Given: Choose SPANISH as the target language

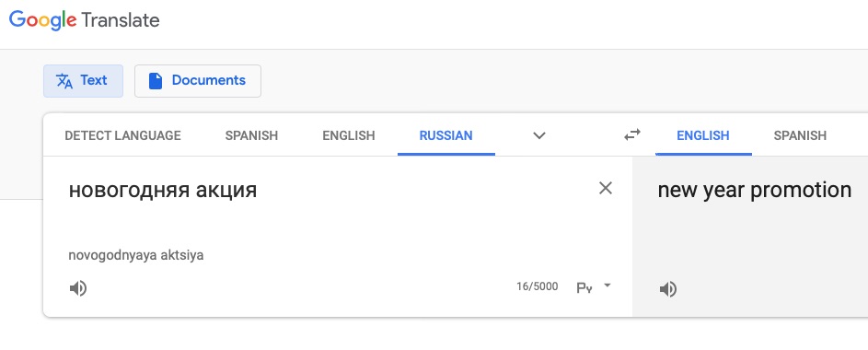Looking at the screenshot, I should (x=800, y=135).
